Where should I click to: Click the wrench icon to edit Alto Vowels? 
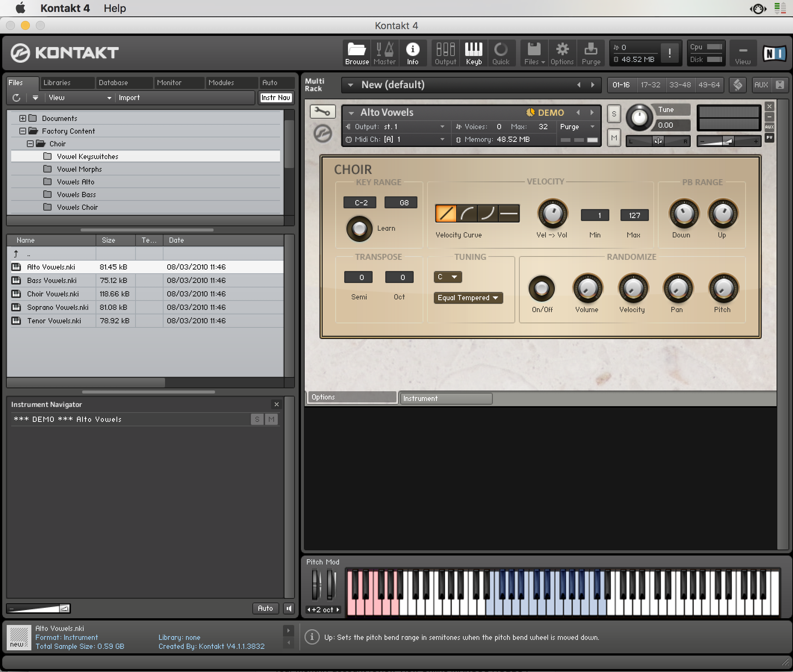[323, 112]
